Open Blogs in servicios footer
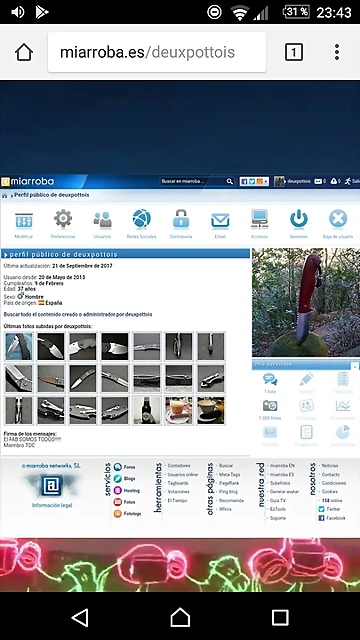Viewport: 360px width, 640px height. coord(124,478)
